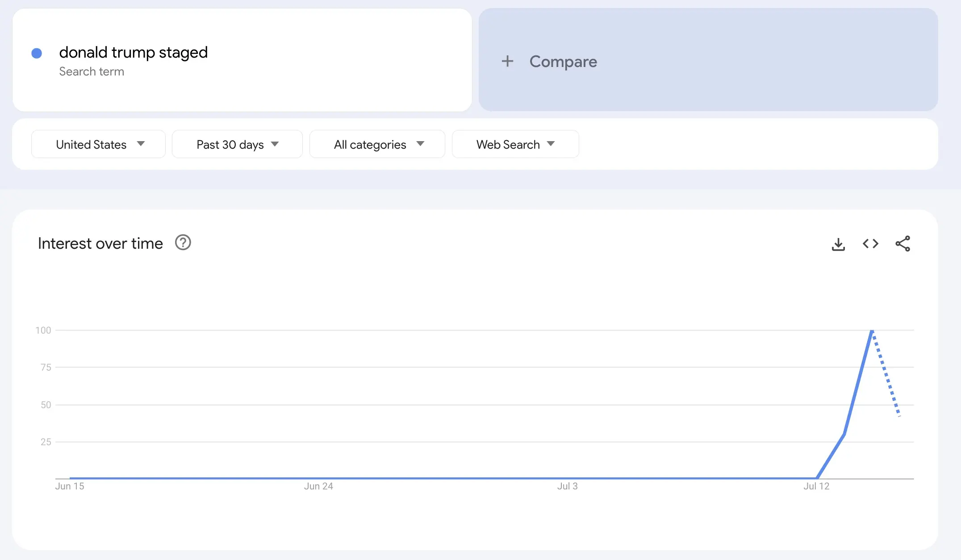This screenshot has height=560, width=961.
Task: Click the Jul 3 date on axis
Action: [567, 486]
